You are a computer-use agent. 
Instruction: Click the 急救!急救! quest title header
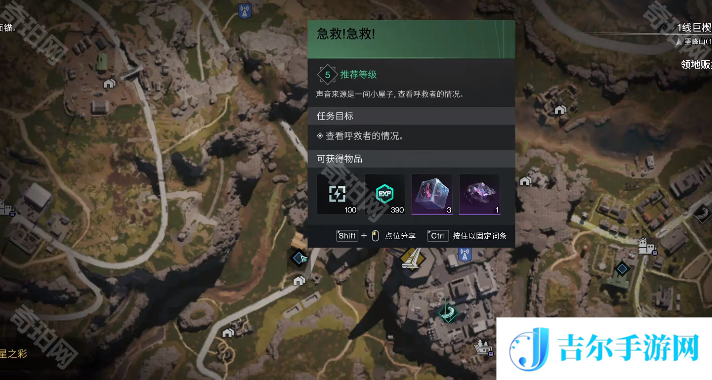click(x=346, y=34)
